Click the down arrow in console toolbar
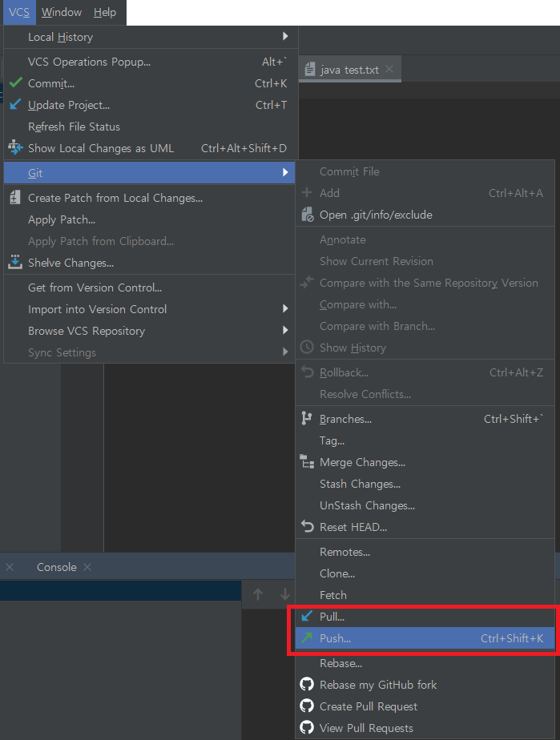 pos(284,594)
